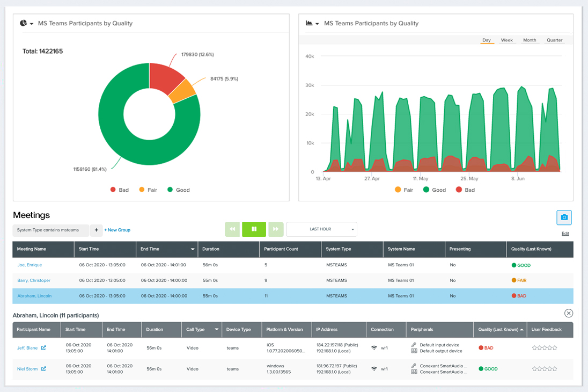Click the System Type contains msteams filter
588x392 pixels.
[x=50, y=230]
